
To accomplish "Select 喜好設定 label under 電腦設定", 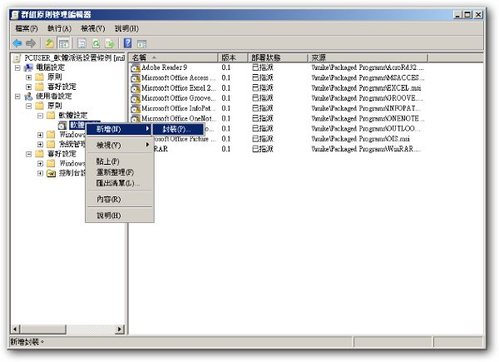I will (x=62, y=87).
